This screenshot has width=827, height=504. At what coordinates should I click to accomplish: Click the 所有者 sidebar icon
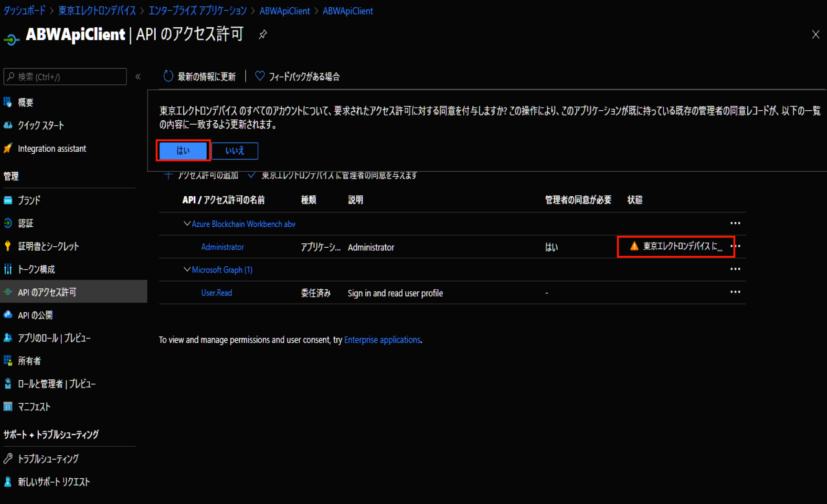coord(8,361)
